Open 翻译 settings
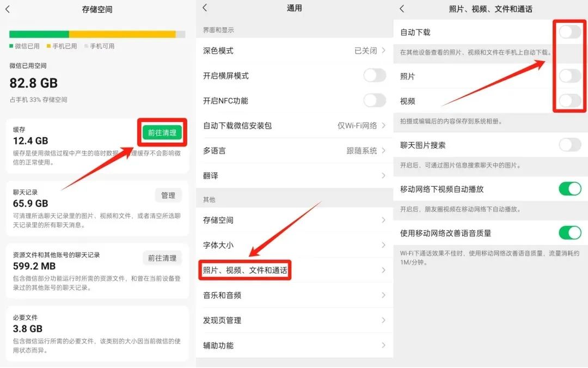Image resolution: width=588 pixels, height=368 pixels. click(295, 175)
